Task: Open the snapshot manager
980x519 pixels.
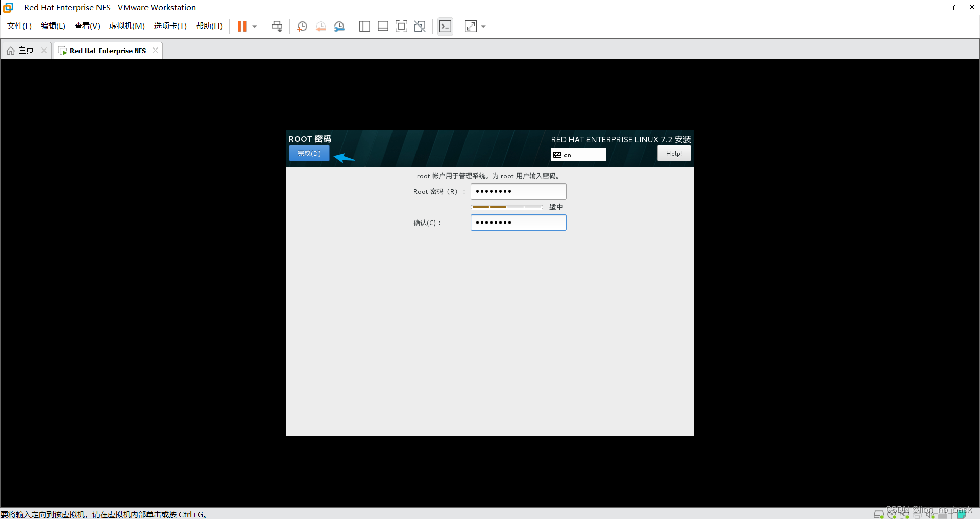Action: pyautogui.click(x=339, y=27)
